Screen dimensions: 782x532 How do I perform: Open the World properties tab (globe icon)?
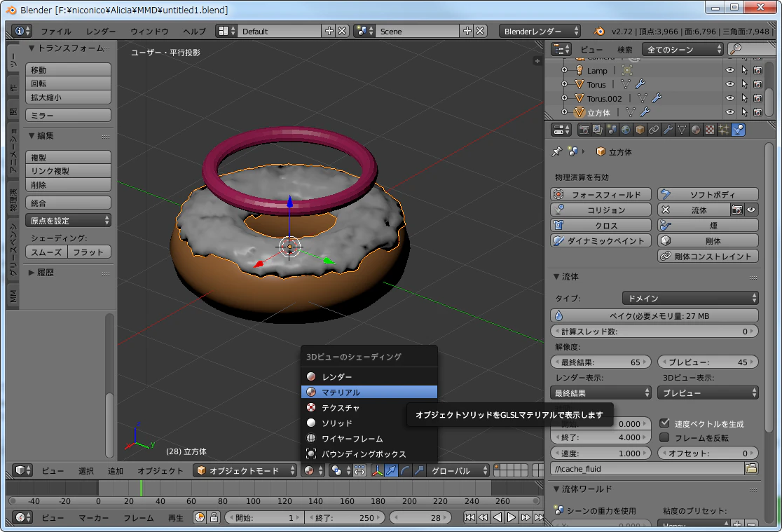click(x=626, y=130)
